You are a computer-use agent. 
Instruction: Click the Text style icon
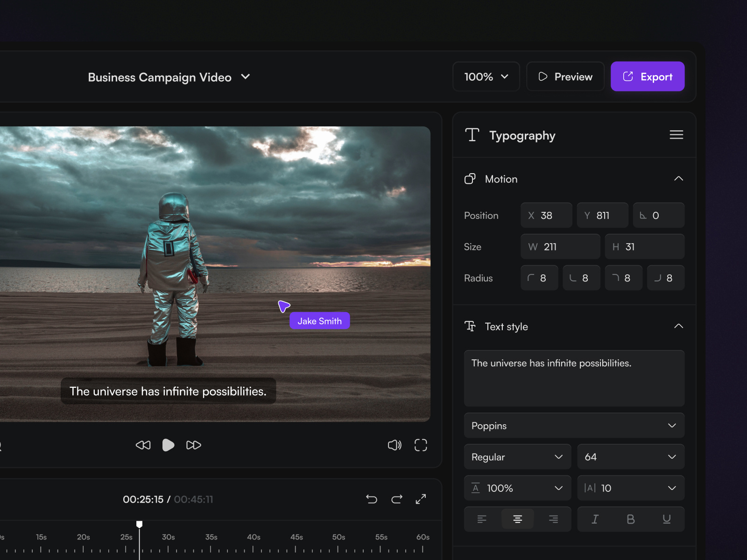coord(471,327)
